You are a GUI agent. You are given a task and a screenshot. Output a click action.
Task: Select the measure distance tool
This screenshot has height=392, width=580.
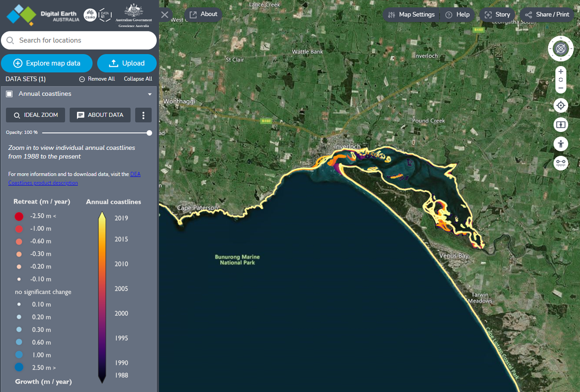(561, 163)
